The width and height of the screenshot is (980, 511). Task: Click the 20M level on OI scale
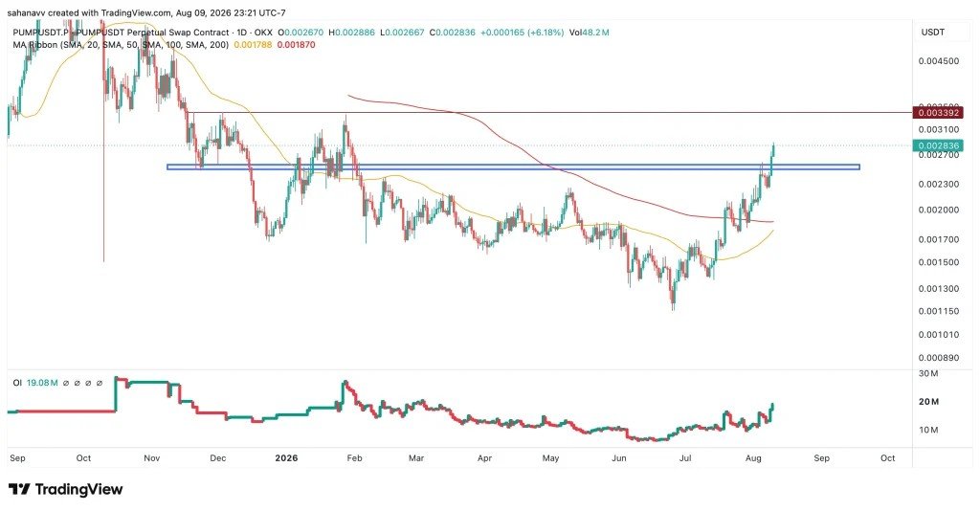coord(928,402)
